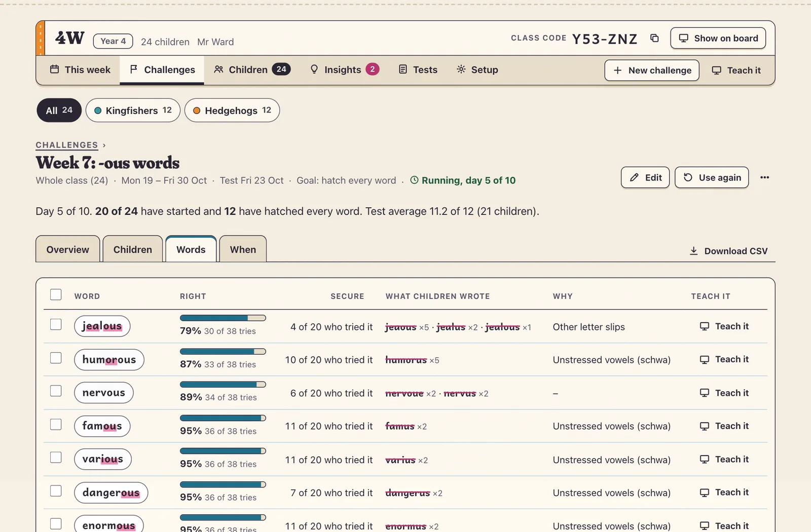Select the nervous row checkbox
The image size is (811, 532).
point(56,391)
